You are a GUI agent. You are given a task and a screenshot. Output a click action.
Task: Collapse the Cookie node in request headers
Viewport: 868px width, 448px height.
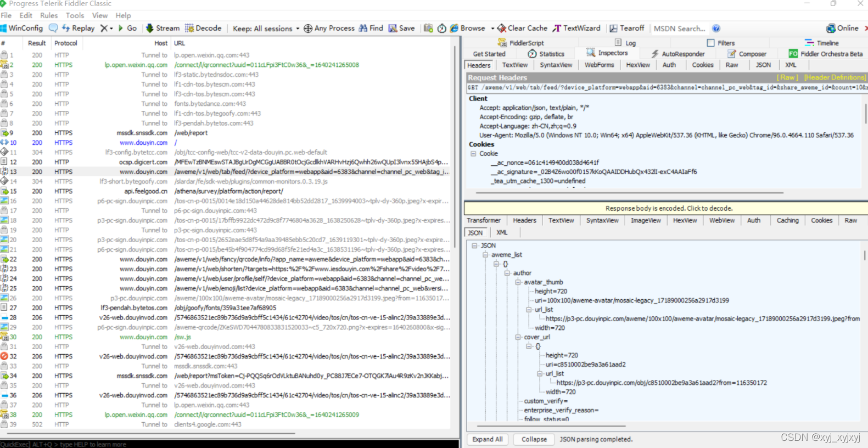coord(473,154)
